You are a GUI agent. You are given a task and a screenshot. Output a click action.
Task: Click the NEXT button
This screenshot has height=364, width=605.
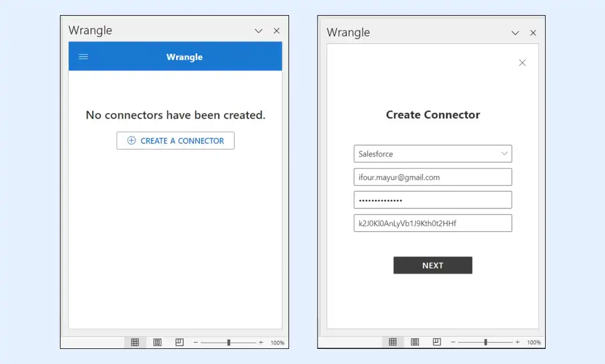[433, 265]
